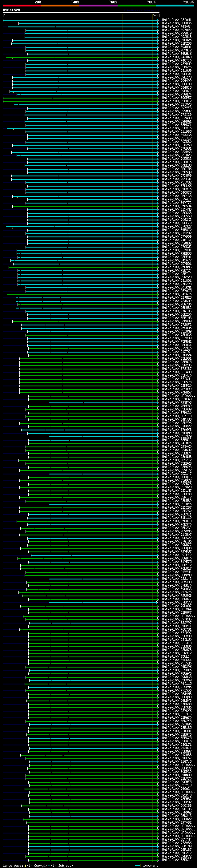Open hit UniRef100_Q8DHS5

click(x=176, y=23)
